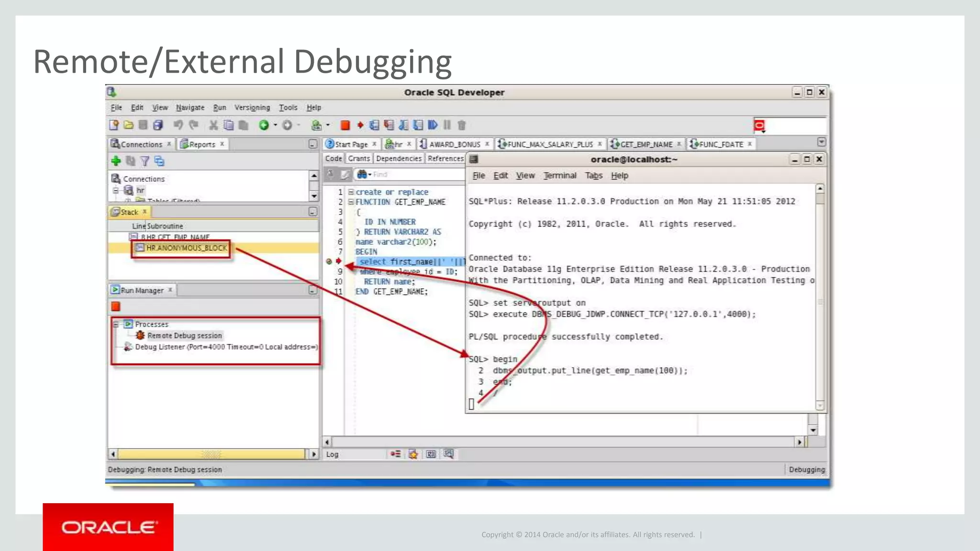Click the Redo toolbar icon
The height and width of the screenshot is (551, 980).
[x=193, y=125]
